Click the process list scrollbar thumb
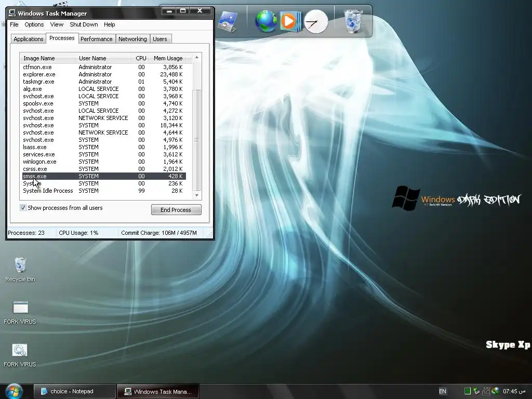The image size is (532, 399). coord(196,140)
